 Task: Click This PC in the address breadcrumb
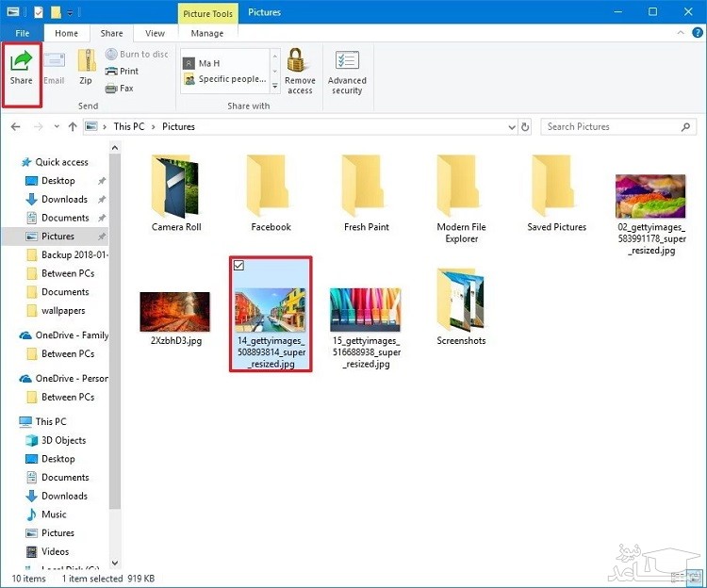click(x=129, y=126)
